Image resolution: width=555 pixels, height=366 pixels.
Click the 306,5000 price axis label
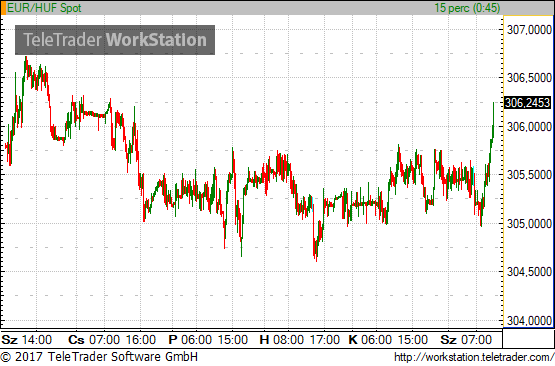[529, 78]
